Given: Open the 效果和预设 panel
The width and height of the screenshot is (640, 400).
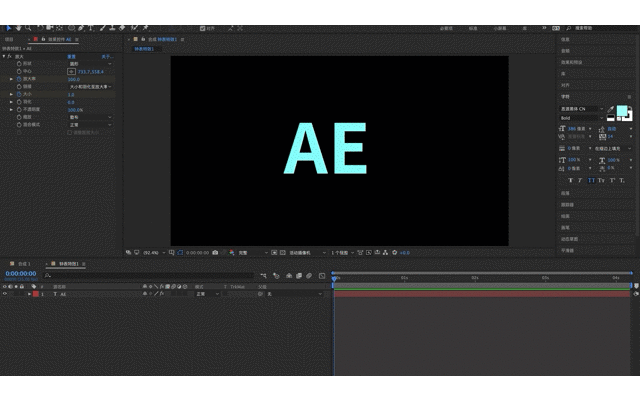Looking at the screenshot, I should pos(571,62).
